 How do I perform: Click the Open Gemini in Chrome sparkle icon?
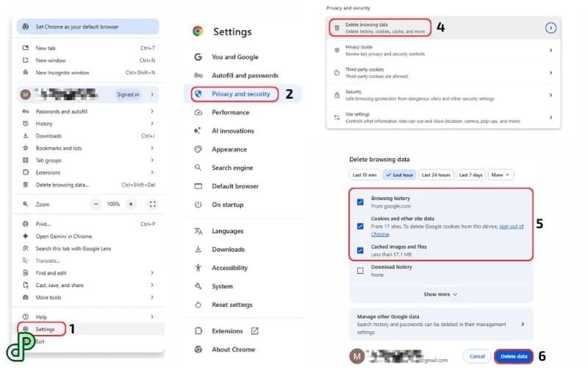point(26,236)
